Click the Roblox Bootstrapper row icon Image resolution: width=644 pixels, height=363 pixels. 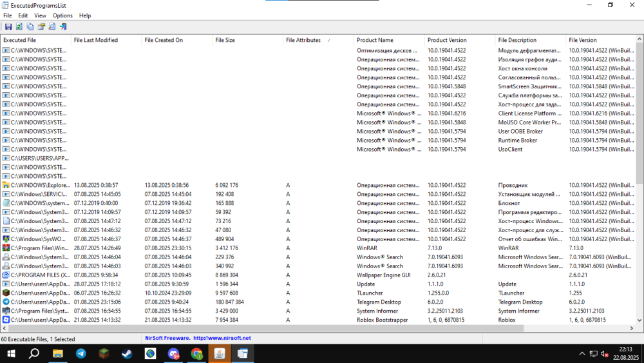[6, 319]
